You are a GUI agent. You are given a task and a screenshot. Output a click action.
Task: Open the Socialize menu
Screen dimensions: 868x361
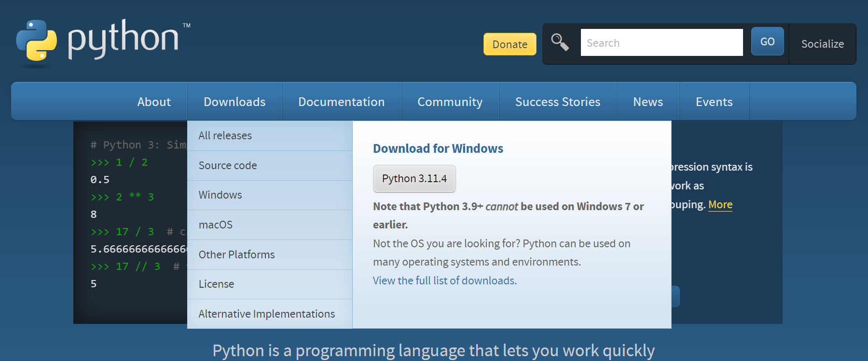tap(822, 44)
